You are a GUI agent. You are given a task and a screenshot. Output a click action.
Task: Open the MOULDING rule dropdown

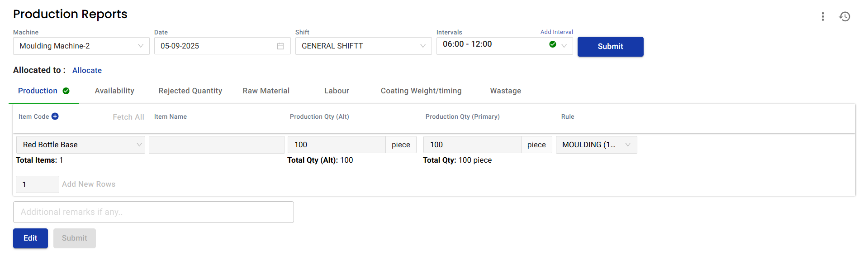pos(627,145)
